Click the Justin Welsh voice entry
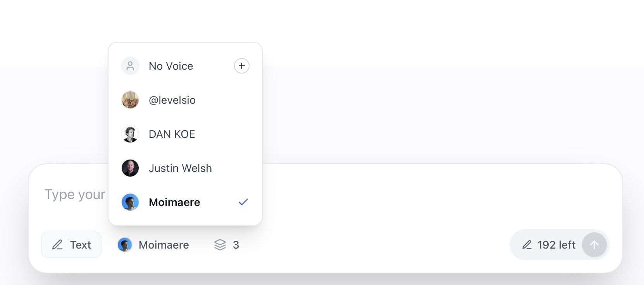 [x=180, y=168]
